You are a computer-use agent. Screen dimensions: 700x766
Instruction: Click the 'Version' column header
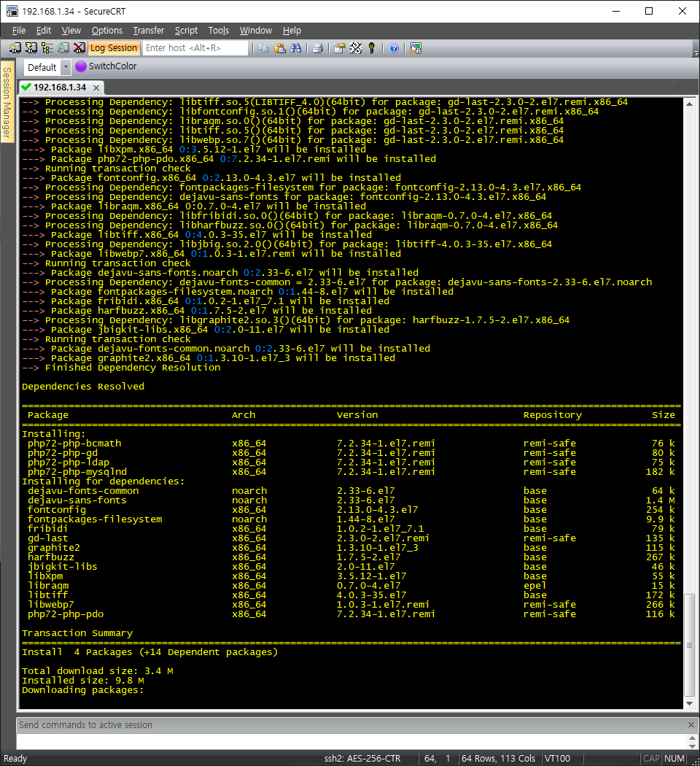(x=357, y=415)
